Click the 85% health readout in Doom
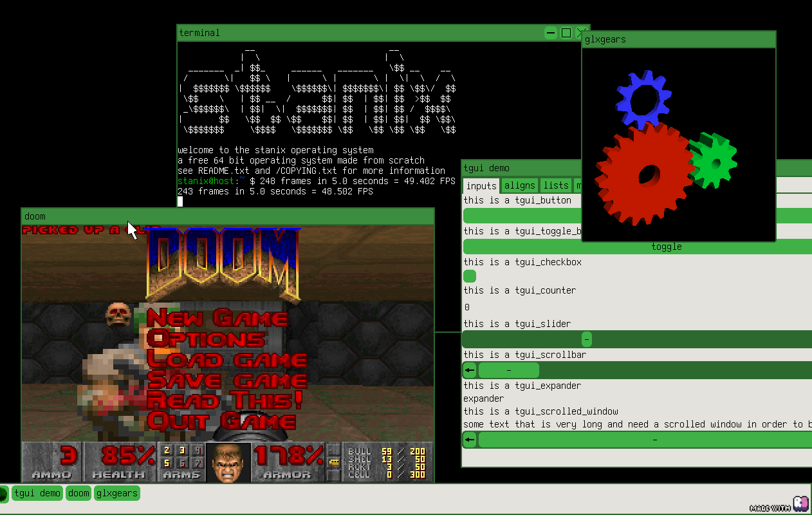This screenshot has height=515, width=812. [x=127, y=456]
